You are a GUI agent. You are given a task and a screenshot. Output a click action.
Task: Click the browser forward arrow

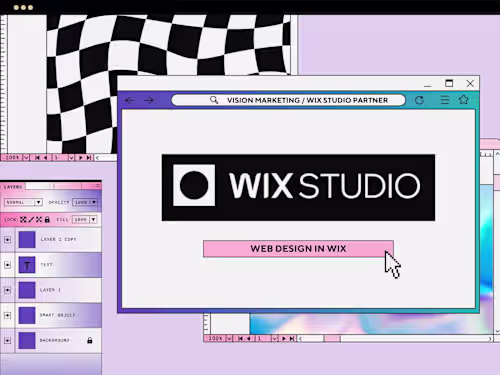click(x=149, y=100)
